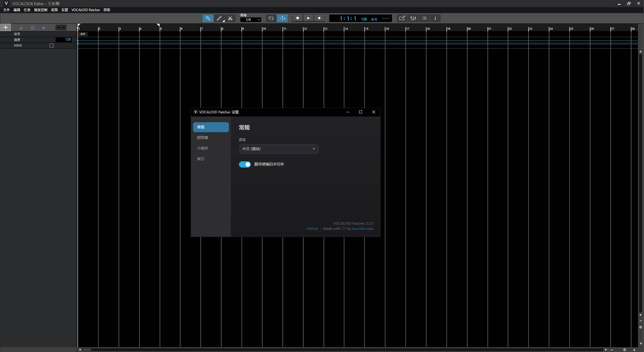Open the 文件 menu
The image size is (644, 352).
coord(7,10)
